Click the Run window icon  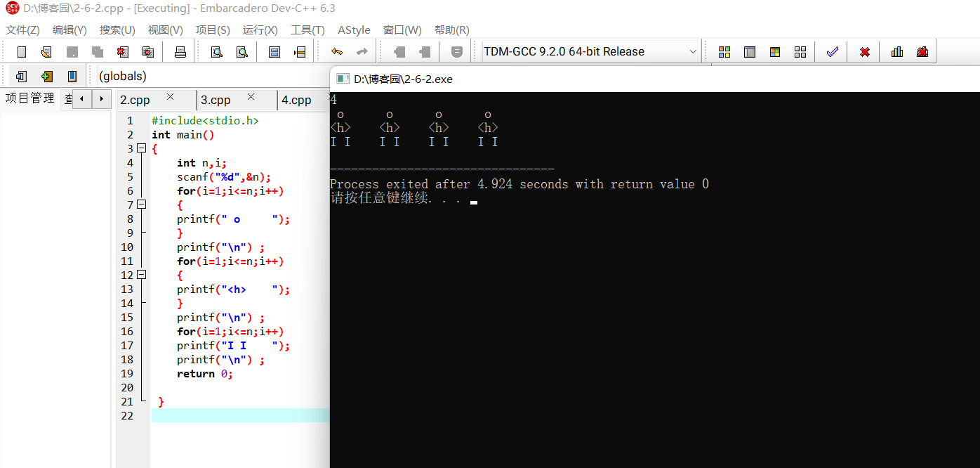tap(750, 52)
